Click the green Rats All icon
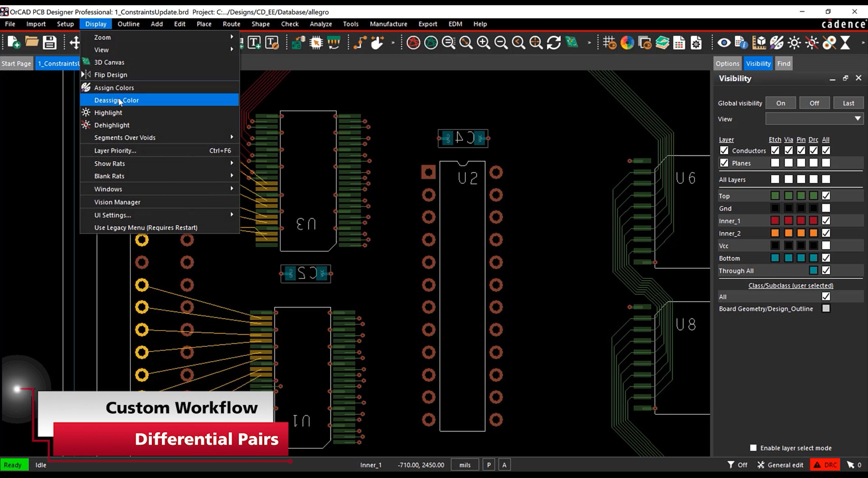 431,43
